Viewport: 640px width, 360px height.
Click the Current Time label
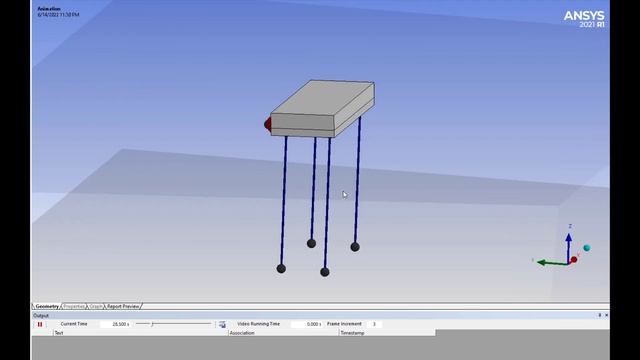pyautogui.click(x=74, y=324)
